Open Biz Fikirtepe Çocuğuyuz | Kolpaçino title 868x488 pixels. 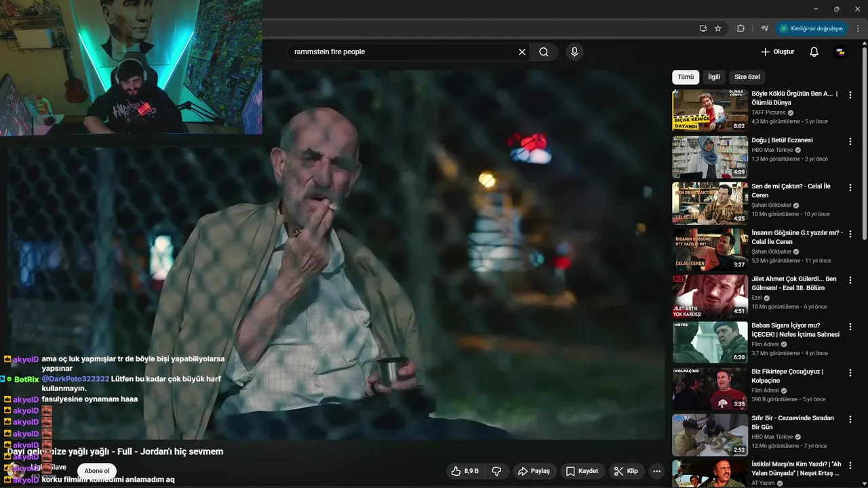point(787,376)
